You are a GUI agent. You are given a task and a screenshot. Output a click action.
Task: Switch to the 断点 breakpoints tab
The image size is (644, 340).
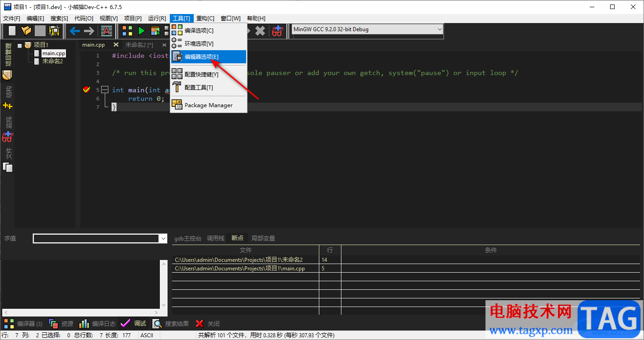(238, 238)
